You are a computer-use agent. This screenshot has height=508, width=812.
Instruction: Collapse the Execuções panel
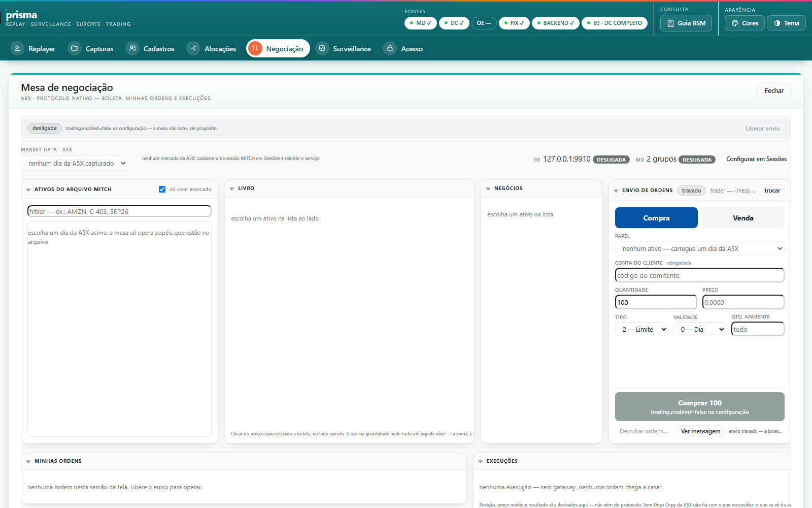tap(480, 461)
